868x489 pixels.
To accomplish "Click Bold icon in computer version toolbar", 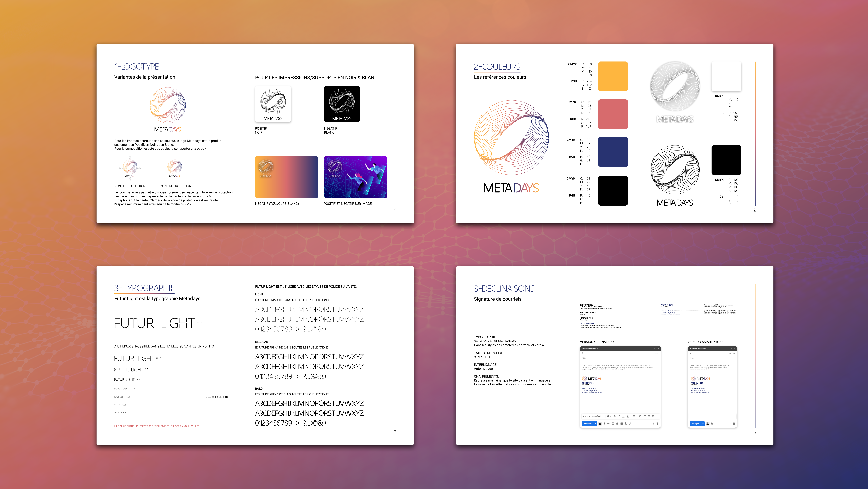I will pos(615,416).
